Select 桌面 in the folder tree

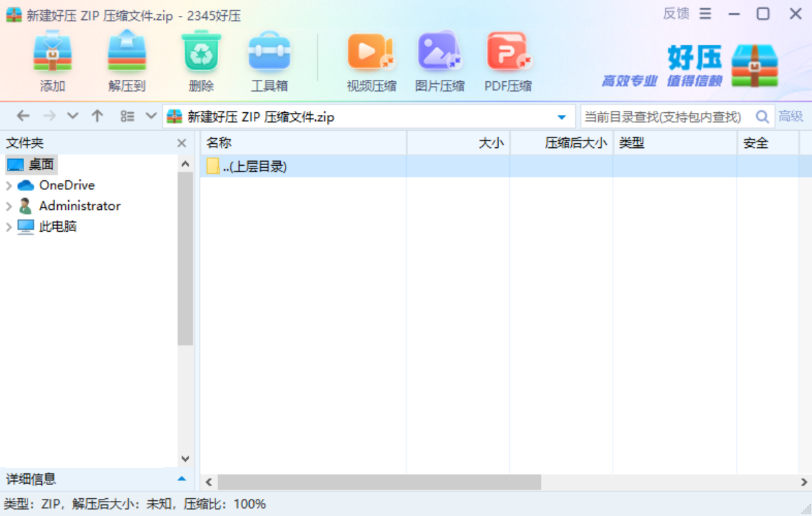tap(40, 164)
